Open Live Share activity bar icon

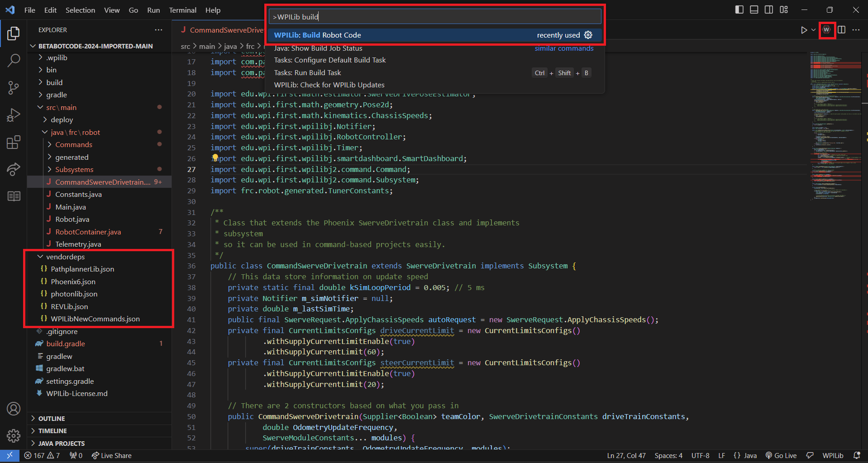coord(14,169)
